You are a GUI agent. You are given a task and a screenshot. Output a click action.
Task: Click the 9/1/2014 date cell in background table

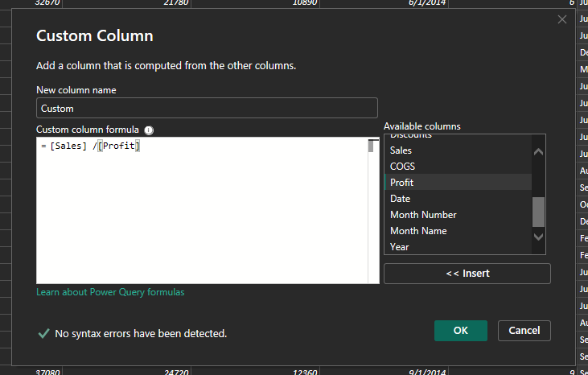(x=427, y=372)
